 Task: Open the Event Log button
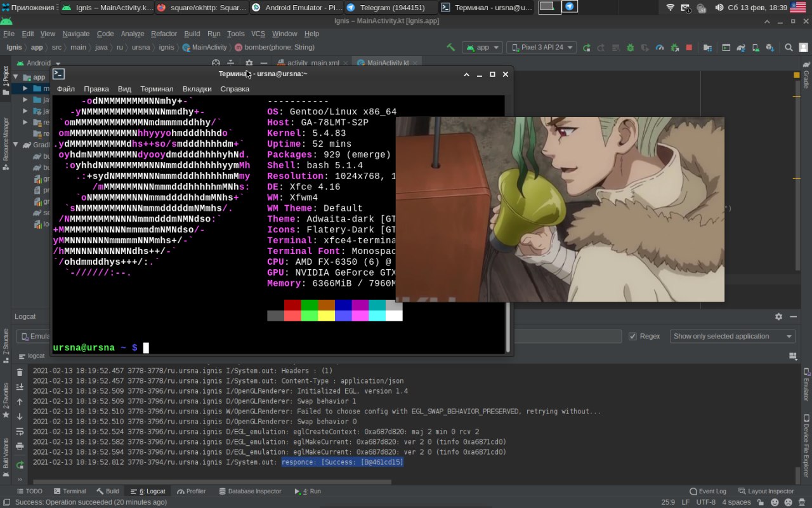click(x=708, y=491)
